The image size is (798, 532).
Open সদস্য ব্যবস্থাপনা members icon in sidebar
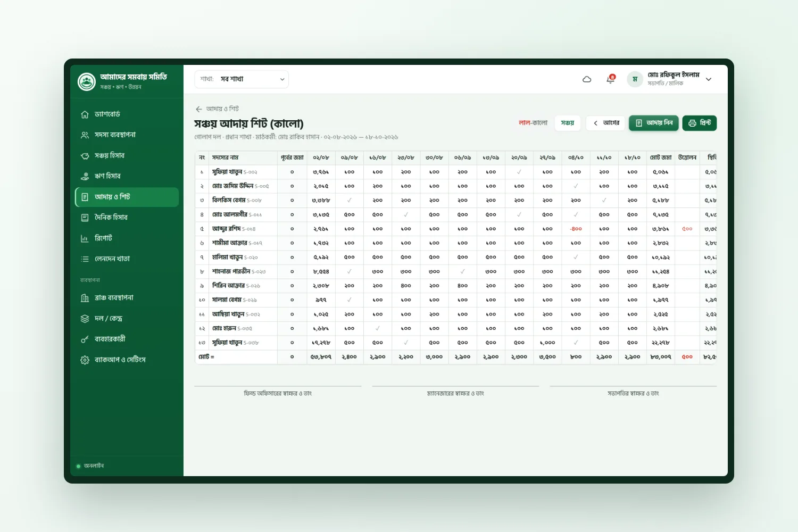(85, 135)
